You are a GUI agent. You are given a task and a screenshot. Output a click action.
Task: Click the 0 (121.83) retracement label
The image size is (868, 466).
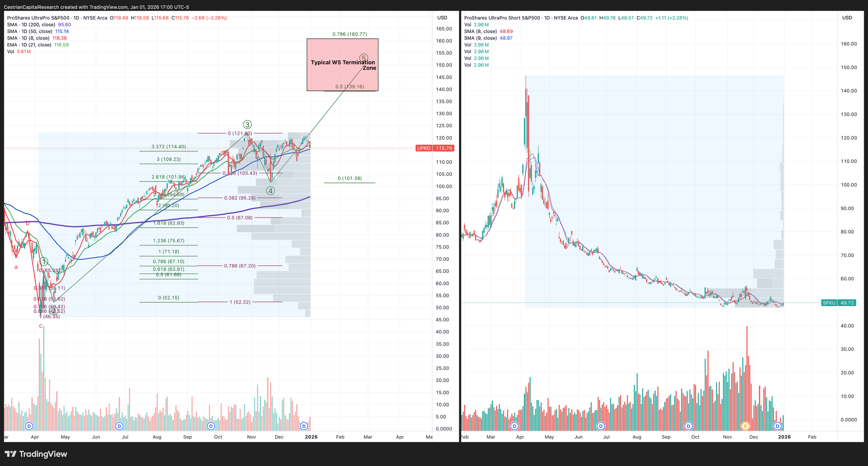pos(240,133)
